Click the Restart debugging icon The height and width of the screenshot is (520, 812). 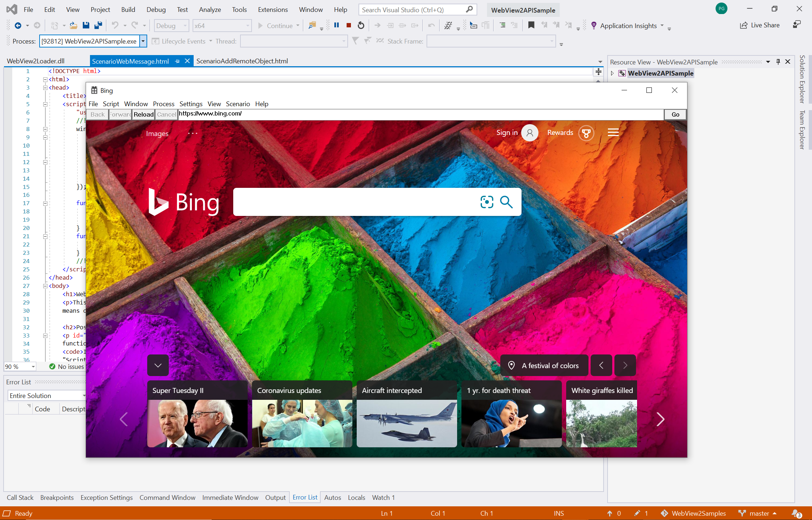click(360, 26)
